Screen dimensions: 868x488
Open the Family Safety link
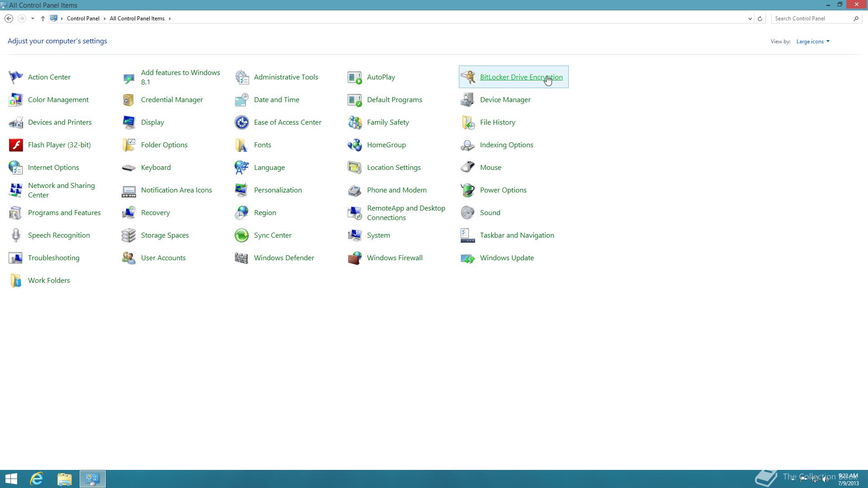tap(388, 122)
